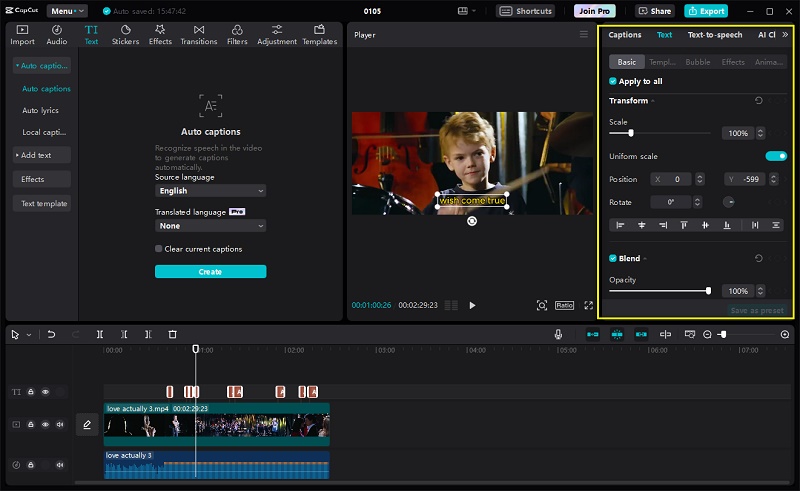Click the Create captions button
The height and width of the screenshot is (491, 800).
click(x=210, y=272)
